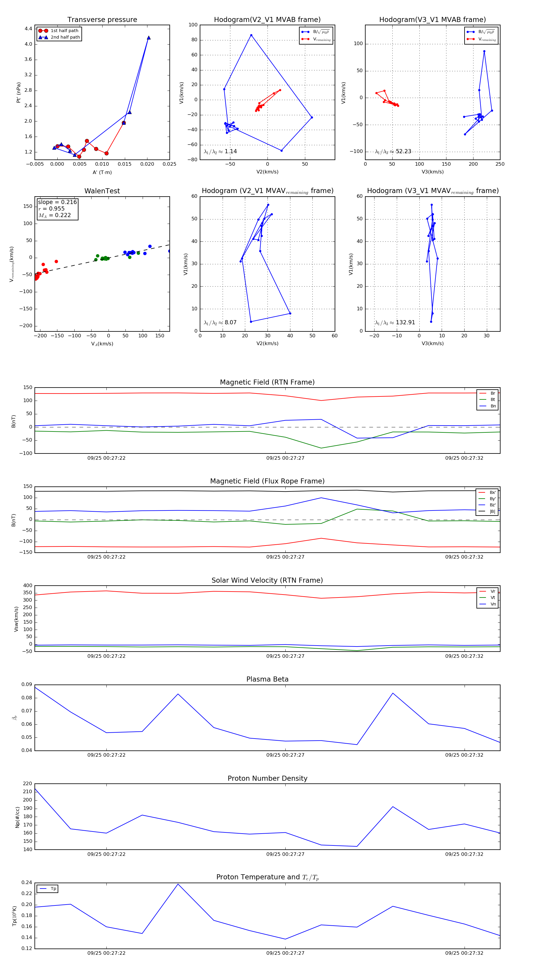
Task: Click the "V_A(km/s)" axis label in WalenTest
Action: (102, 344)
